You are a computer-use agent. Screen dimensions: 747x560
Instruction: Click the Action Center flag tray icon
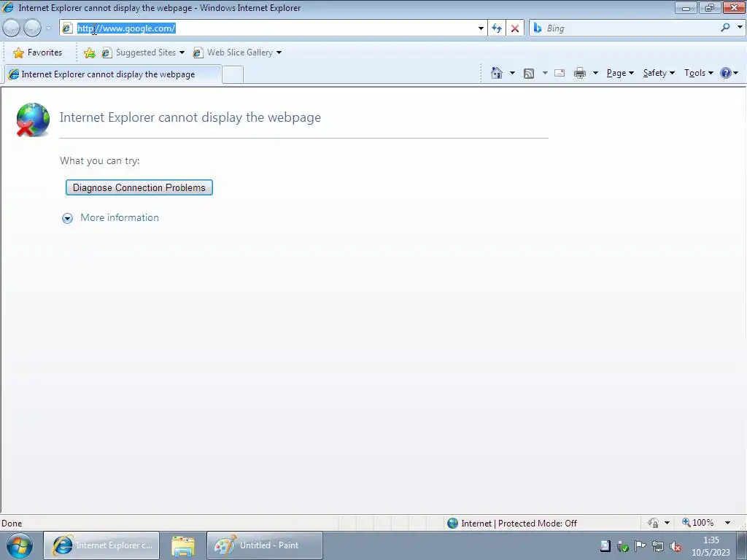click(640, 546)
